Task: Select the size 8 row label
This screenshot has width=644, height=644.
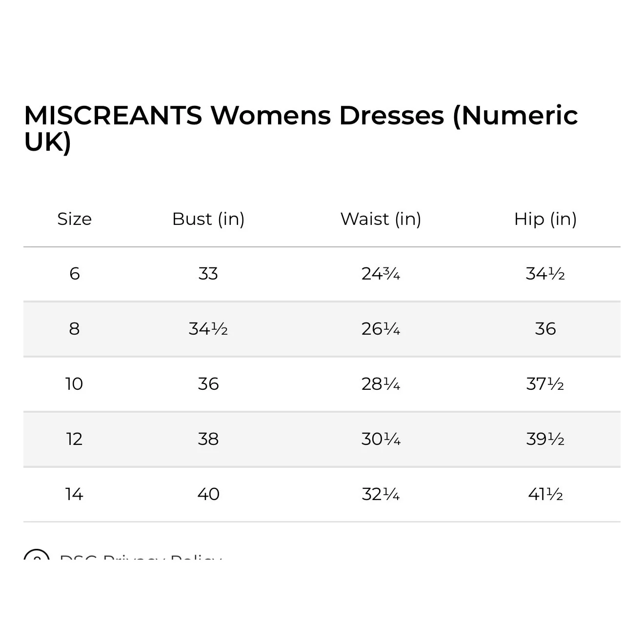Action: [x=74, y=329]
